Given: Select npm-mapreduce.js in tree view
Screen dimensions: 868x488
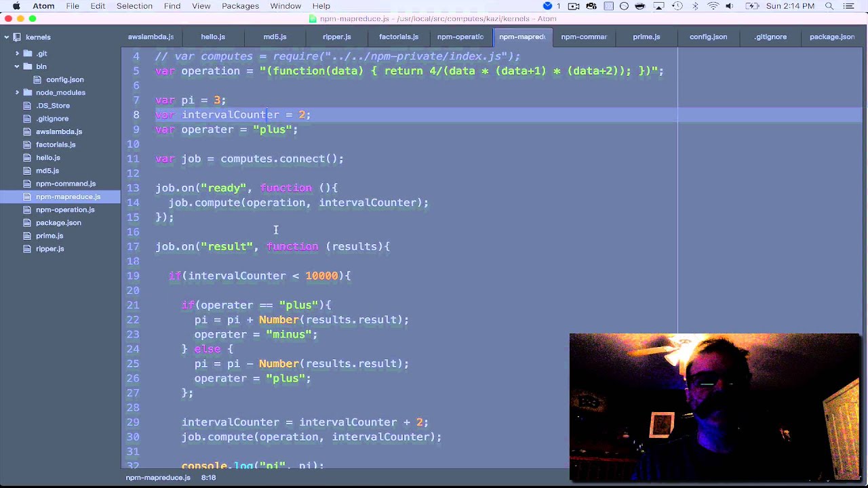Looking at the screenshot, I should pos(68,197).
